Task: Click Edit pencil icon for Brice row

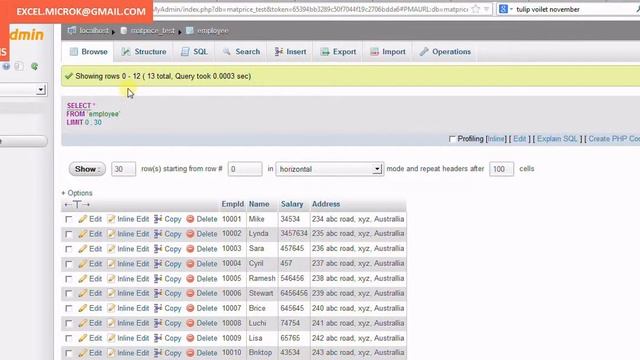Action: [x=83, y=308]
